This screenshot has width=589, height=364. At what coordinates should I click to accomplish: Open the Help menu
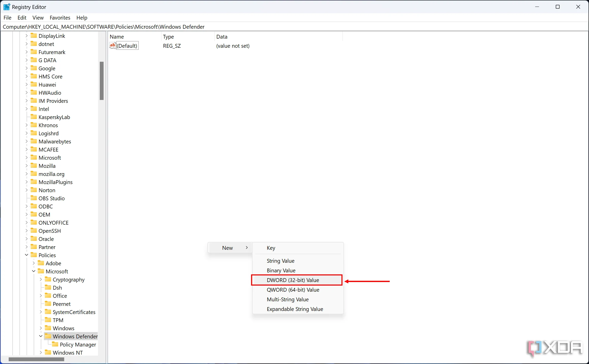pos(82,18)
